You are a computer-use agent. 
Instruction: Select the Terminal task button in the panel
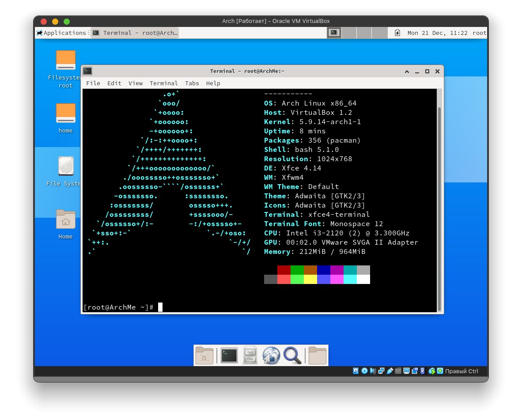(x=135, y=33)
